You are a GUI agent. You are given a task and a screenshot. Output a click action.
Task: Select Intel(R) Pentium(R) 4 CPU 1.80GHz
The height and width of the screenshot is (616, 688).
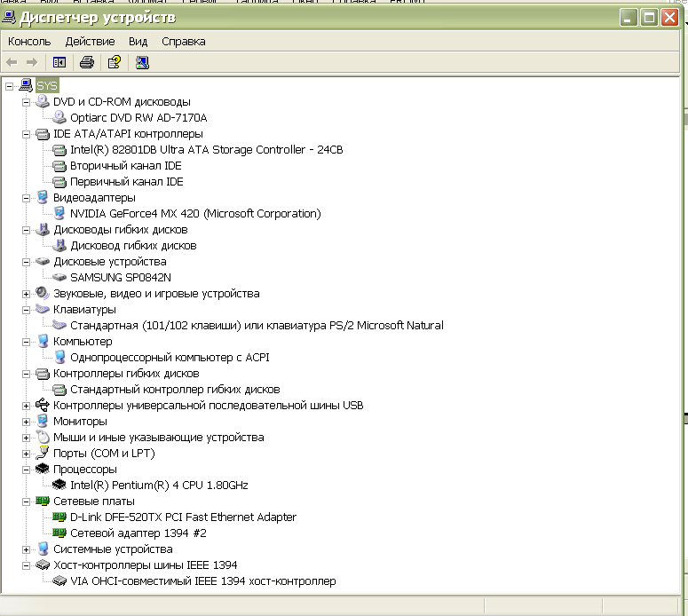point(159,485)
